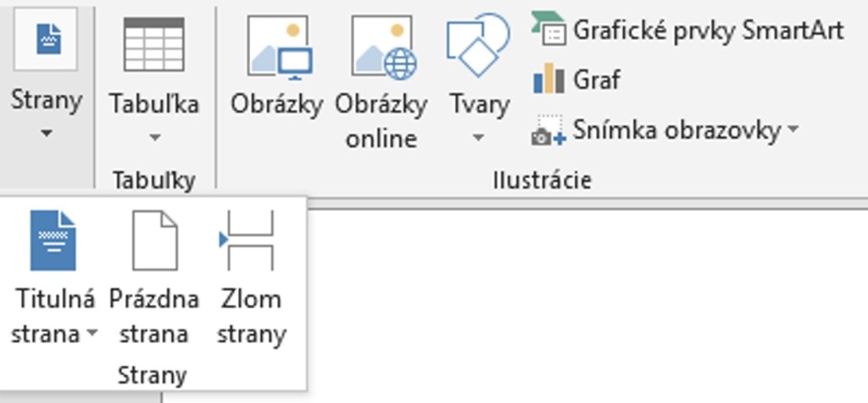Insert a blank page via Prázdna strana icon

pos(154,241)
